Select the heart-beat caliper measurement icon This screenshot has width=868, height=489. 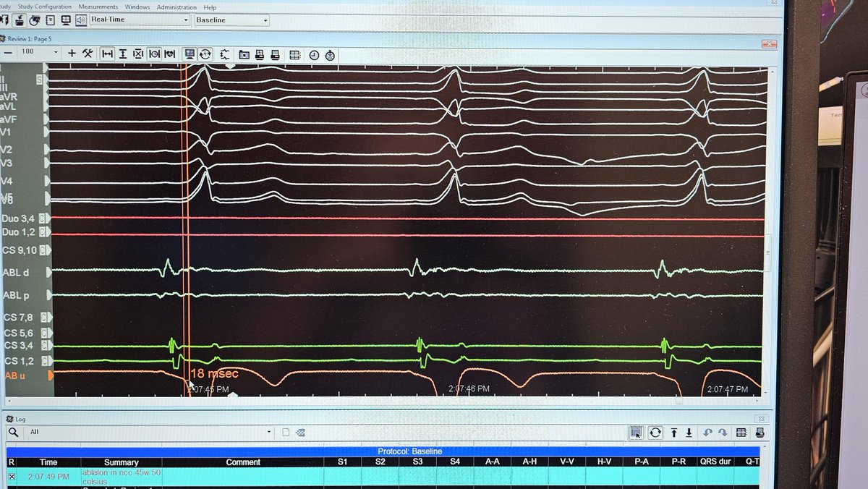170,53
